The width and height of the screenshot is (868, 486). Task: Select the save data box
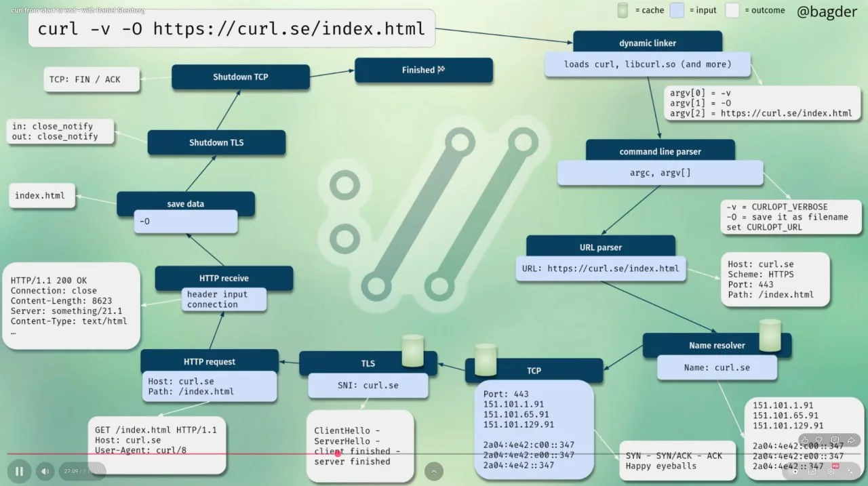(186, 203)
